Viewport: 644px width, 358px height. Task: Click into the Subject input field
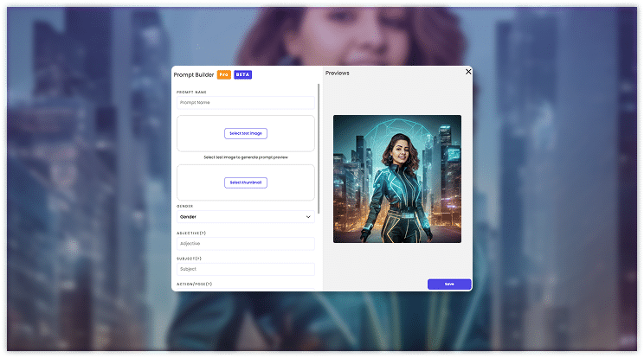point(246,269)
